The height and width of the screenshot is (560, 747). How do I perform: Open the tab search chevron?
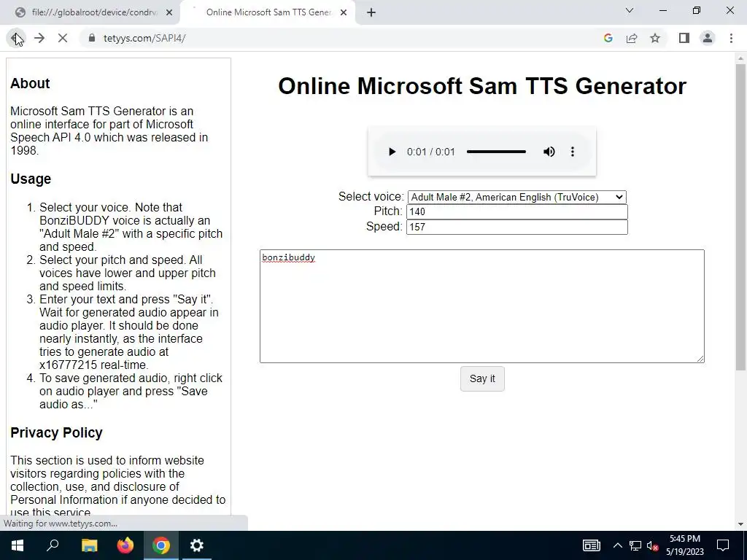630,10
